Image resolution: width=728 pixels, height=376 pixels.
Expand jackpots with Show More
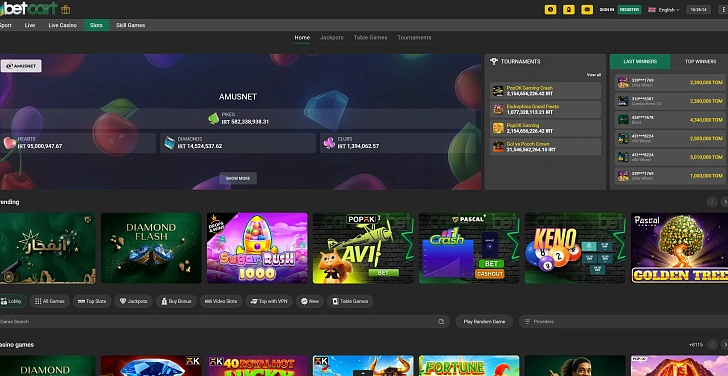[238, 178]
